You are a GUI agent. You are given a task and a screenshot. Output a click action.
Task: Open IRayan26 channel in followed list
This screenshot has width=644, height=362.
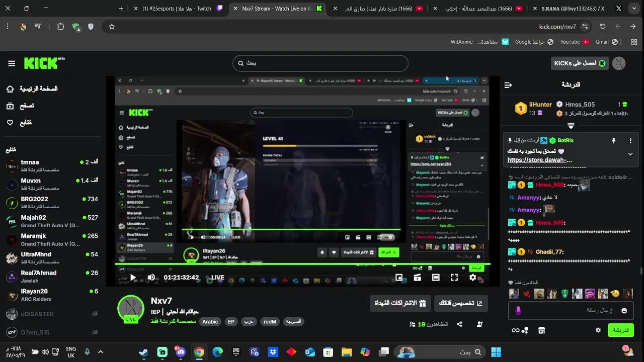[52, 295]
